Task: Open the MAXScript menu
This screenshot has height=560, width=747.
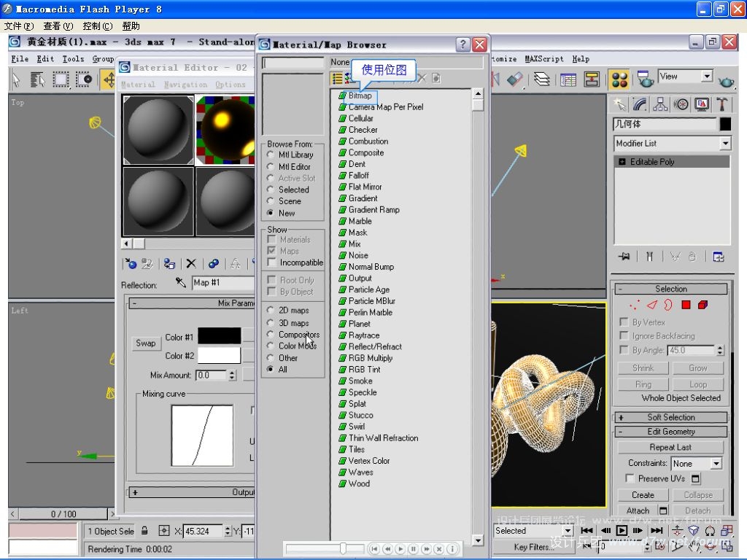Action: click(x=543, y=59)
